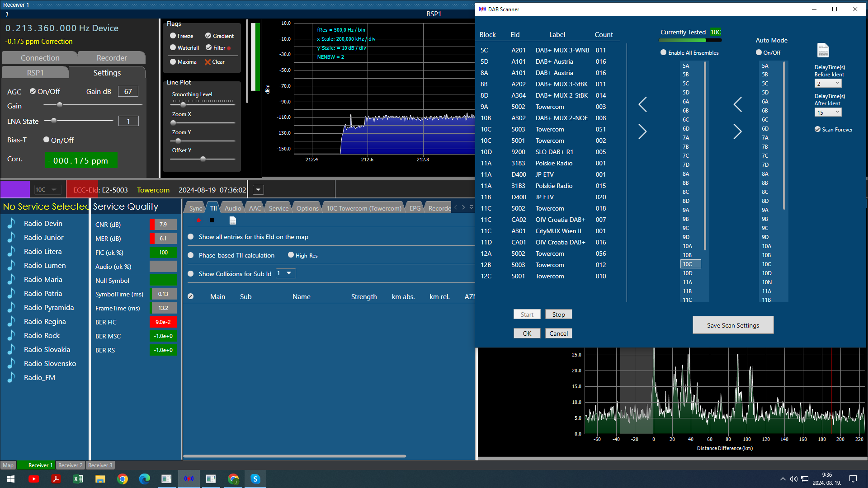This screenshot has height=488, width=868.
Task: Open the Connection tab
Action: [40, 58]
